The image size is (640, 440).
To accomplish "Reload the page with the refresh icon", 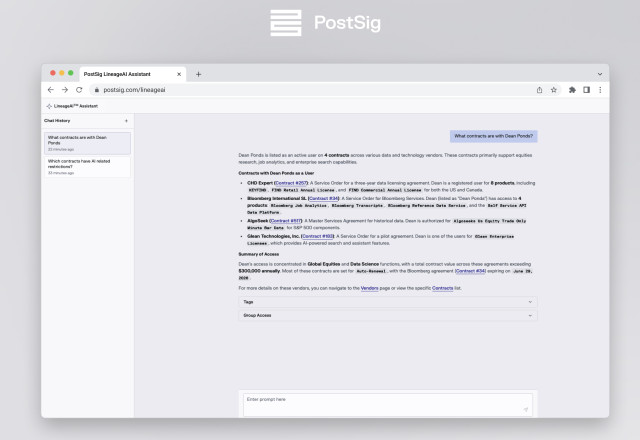I will point(79,90).
